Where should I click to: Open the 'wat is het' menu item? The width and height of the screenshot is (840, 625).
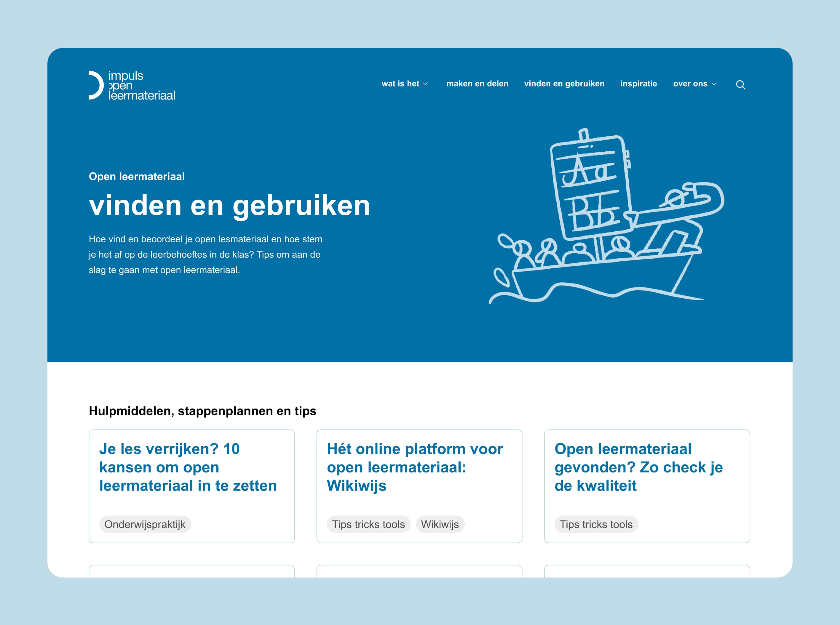400,84
